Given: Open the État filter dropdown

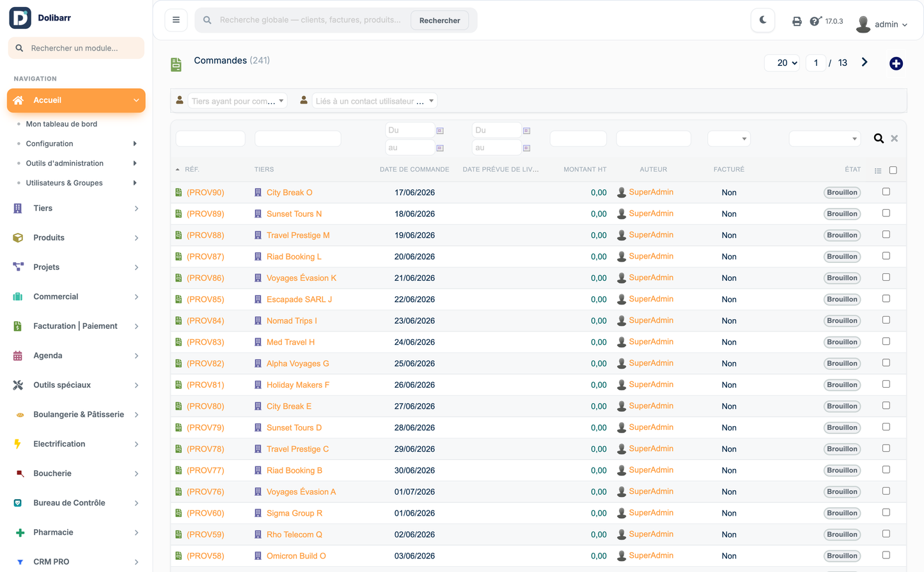Looking at the screenshot, I should 825,139.
